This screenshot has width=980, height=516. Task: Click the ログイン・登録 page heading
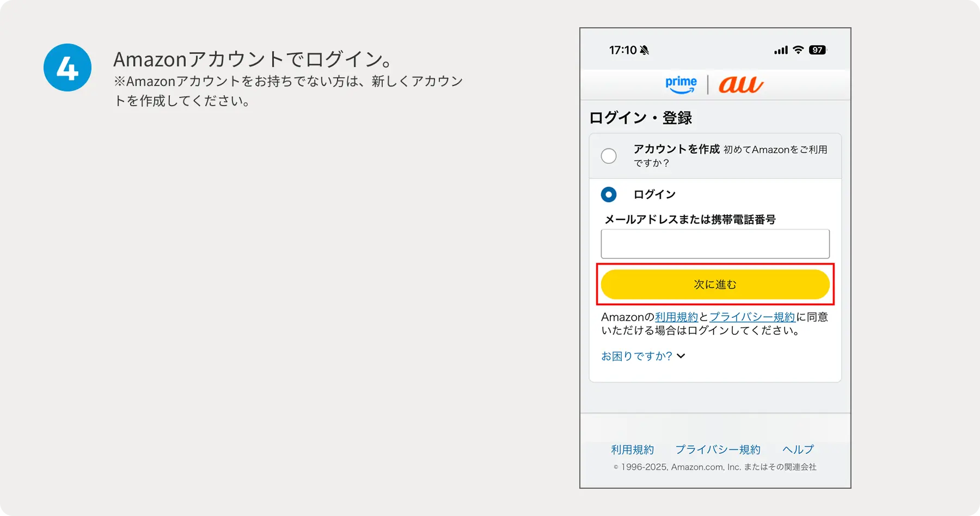pos(640,118)
